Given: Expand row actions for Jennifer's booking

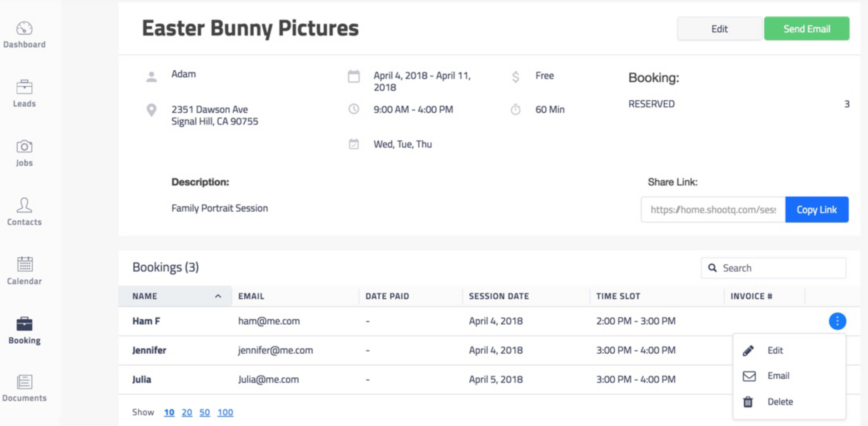Looking at the screenshot, I should coord(837,350).
